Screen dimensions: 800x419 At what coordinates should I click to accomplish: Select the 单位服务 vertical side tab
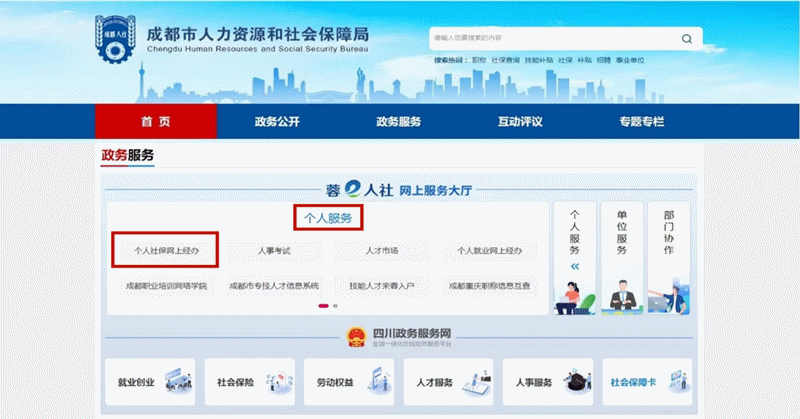pos(621,258)
